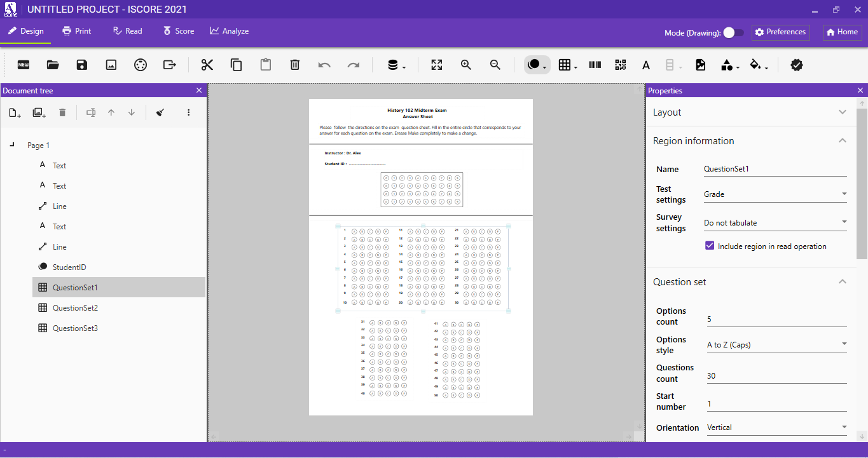Click the Properties panel vertical scrollbar
This screenshot has width=868, height=458.
coord(862,183)
